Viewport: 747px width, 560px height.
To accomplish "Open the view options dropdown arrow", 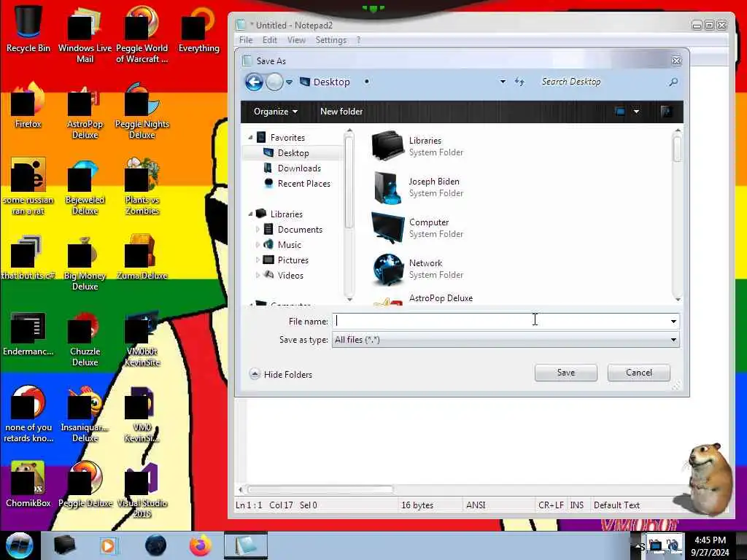I will coord(636,112).
